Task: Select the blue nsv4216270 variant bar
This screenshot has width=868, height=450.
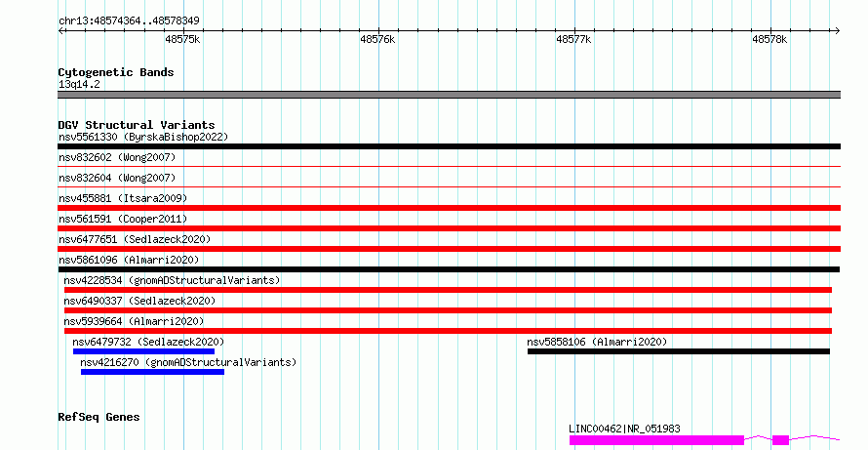Action: 152,372
